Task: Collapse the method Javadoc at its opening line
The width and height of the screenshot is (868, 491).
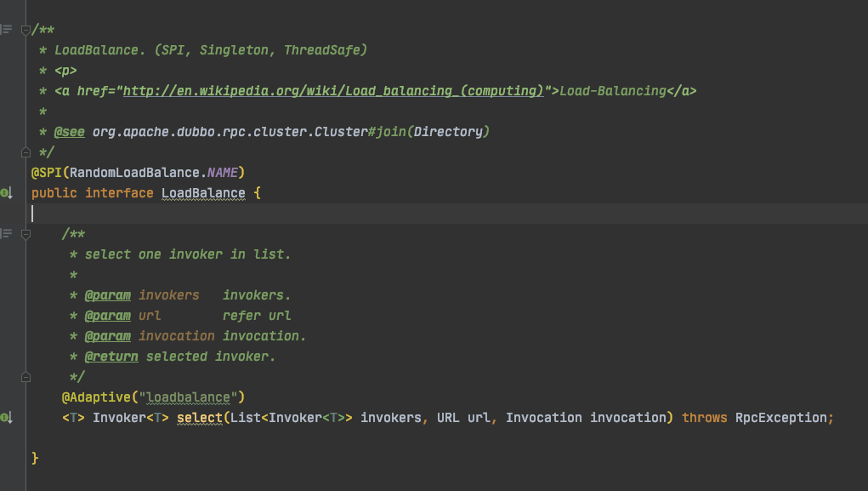Action: tap(26, 234)
